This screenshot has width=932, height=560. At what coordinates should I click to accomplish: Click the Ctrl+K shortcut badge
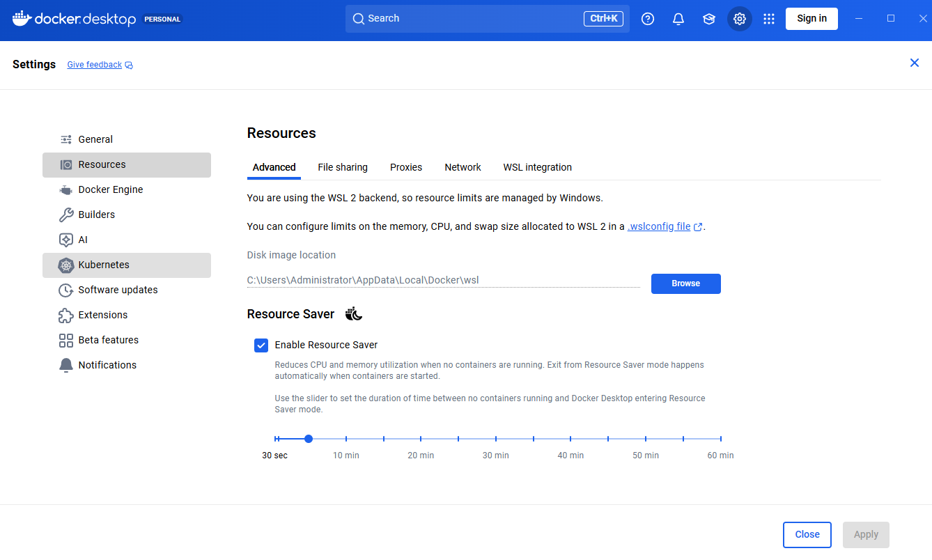click(603, 19)
